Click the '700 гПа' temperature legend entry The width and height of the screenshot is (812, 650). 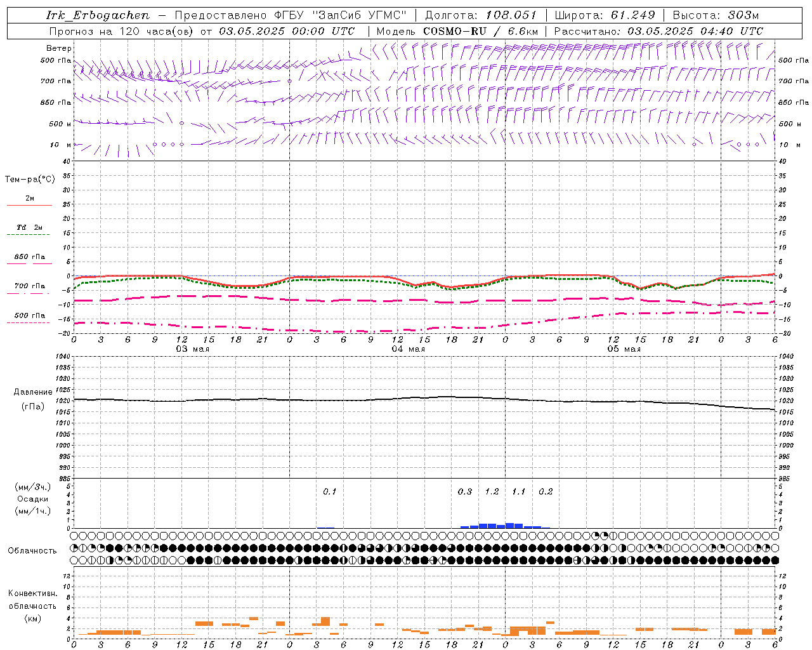point(29,286)
